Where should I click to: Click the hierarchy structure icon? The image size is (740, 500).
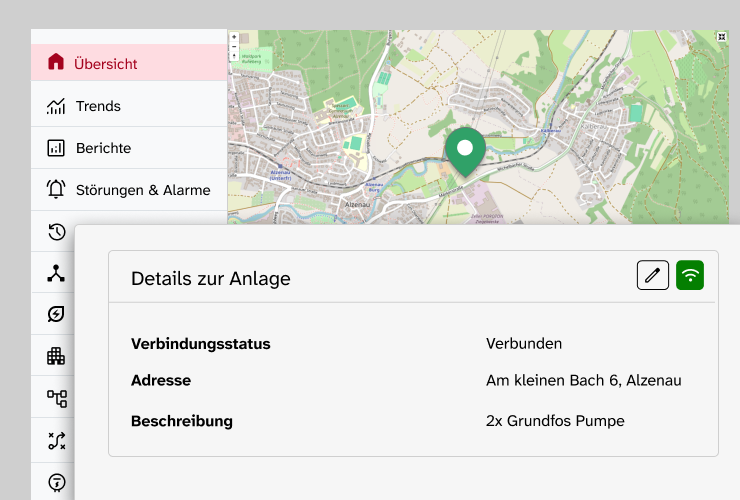(57, 398)
